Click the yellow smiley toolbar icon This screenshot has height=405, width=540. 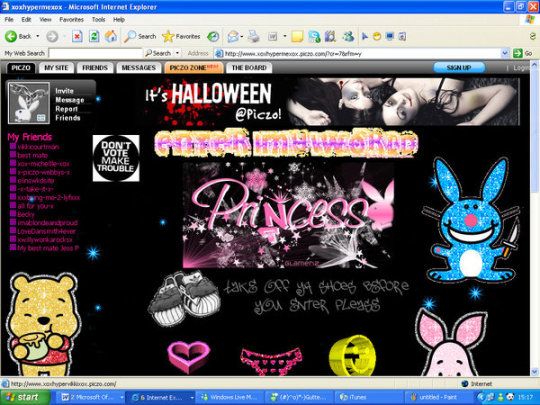tap(377, 36)
